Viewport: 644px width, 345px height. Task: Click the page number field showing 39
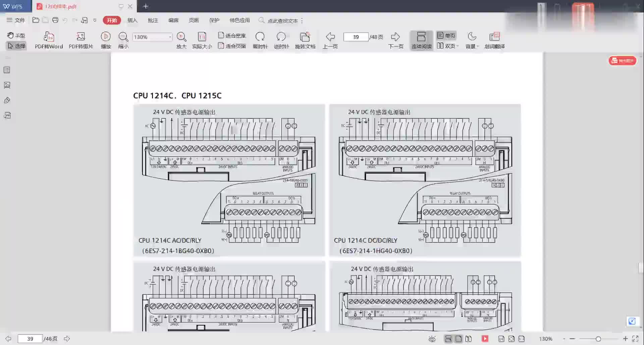(x=356, y=37)
